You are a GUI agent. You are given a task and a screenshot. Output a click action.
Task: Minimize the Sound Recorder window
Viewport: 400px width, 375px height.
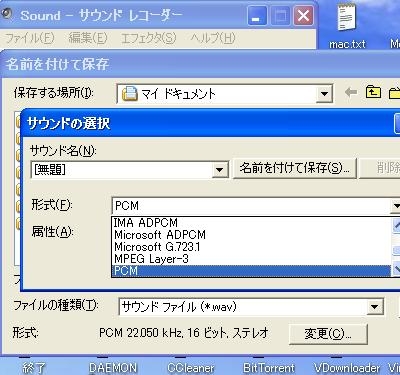pyautogui.click(x=257, y=16)
